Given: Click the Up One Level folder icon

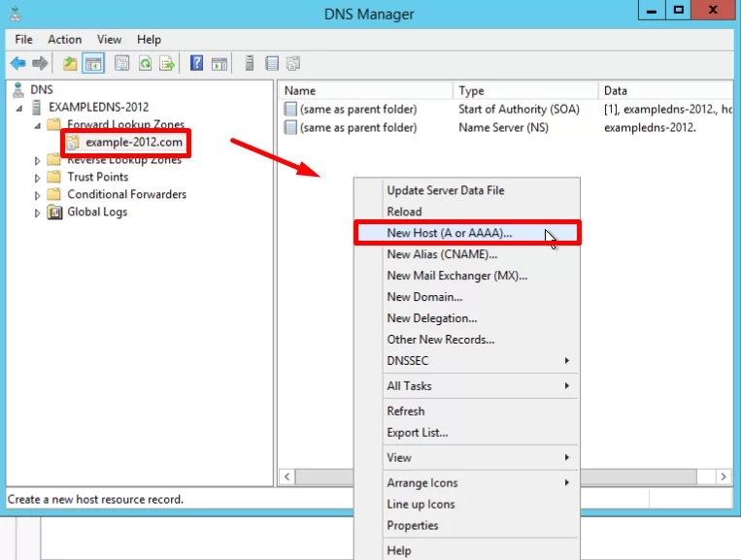Looking at the screenshot, I should pos(70,64).
